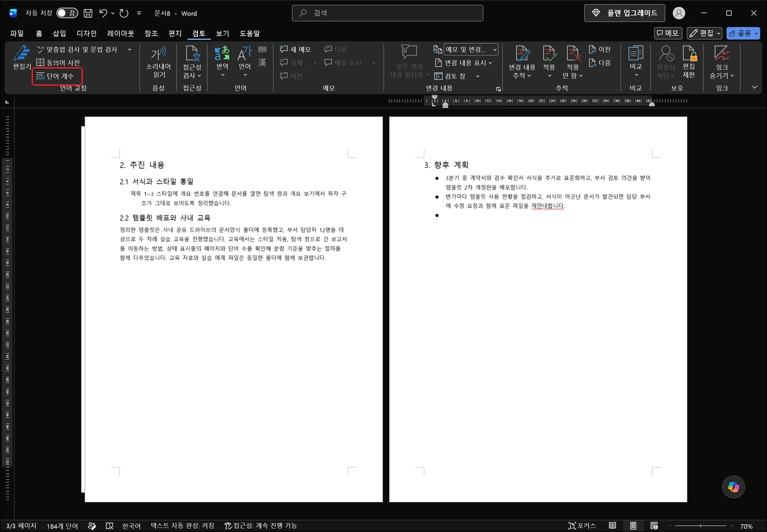Screen dimensions: 767x532
Task: Toggle 변경 내용 추적 track changes
Action: pyautogui.click(x=522, y=62)
